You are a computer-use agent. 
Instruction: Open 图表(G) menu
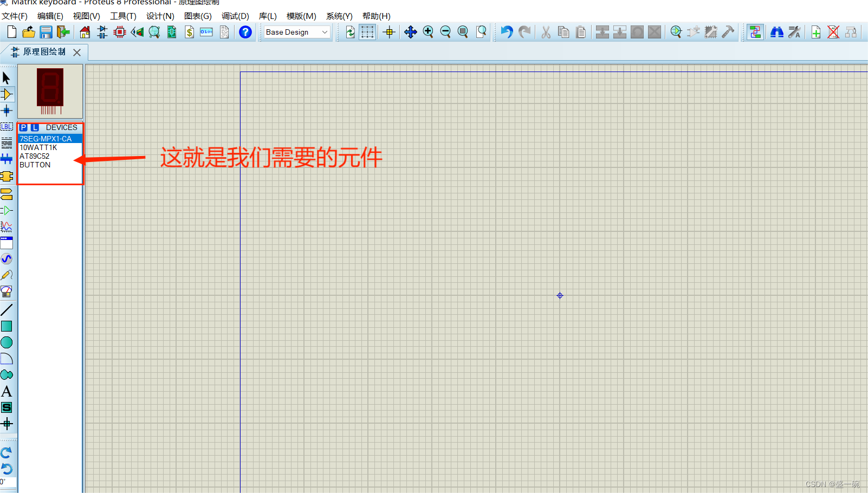[198, 16]
